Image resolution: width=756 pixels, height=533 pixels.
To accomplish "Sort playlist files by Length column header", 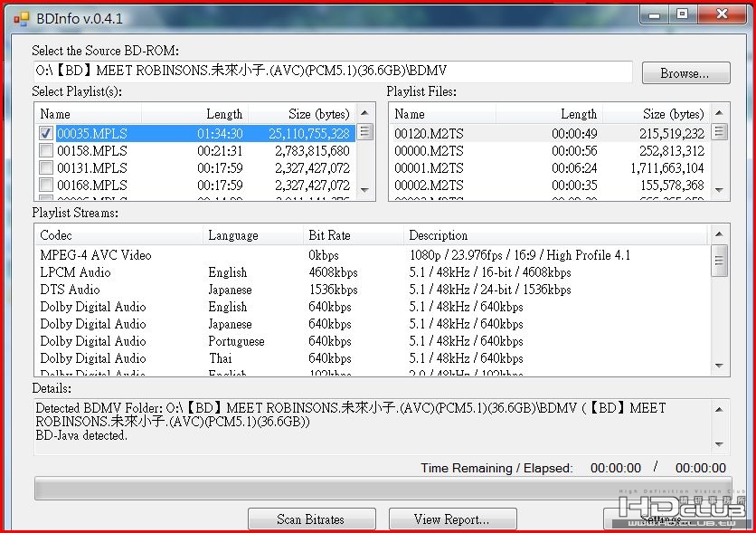I will coord(549,114).
